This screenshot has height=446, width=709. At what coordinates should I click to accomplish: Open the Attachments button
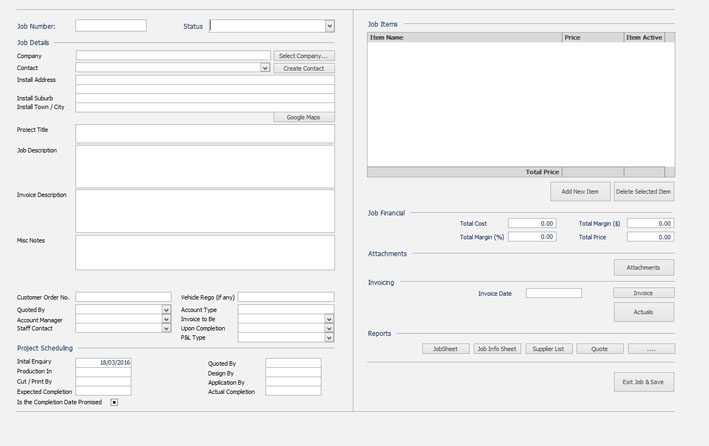pyautogui.click(x=643, y=267)
